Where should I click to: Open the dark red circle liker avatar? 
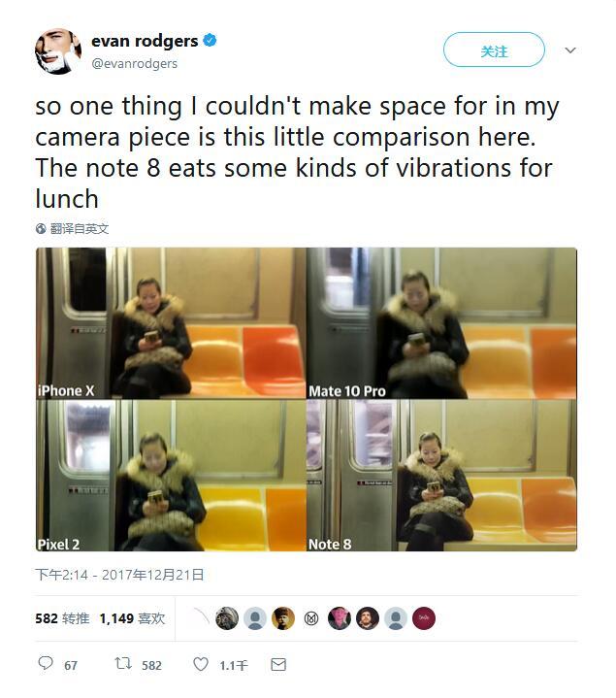424,618
